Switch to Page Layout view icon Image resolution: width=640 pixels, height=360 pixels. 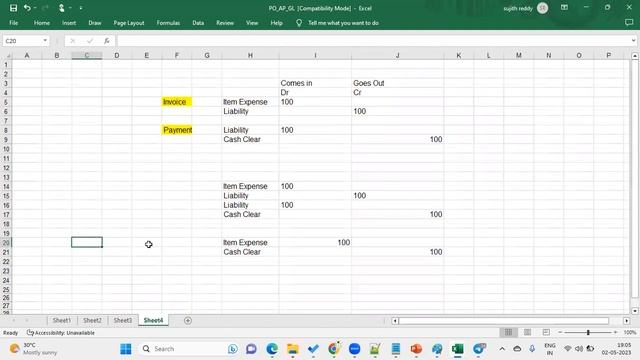[x=527, y=332]
